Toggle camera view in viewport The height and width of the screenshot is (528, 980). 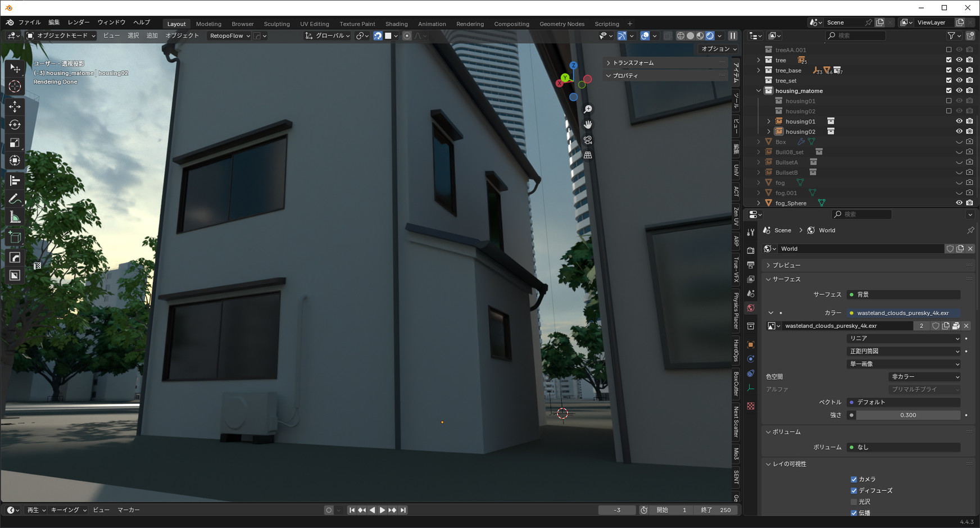click(588, 140)
